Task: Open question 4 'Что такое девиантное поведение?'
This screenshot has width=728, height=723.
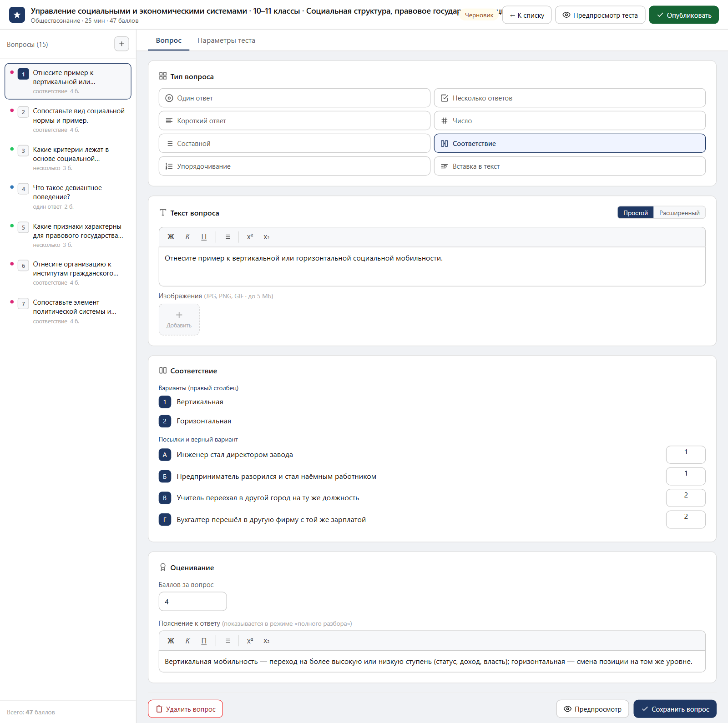Action: [68, 196]
